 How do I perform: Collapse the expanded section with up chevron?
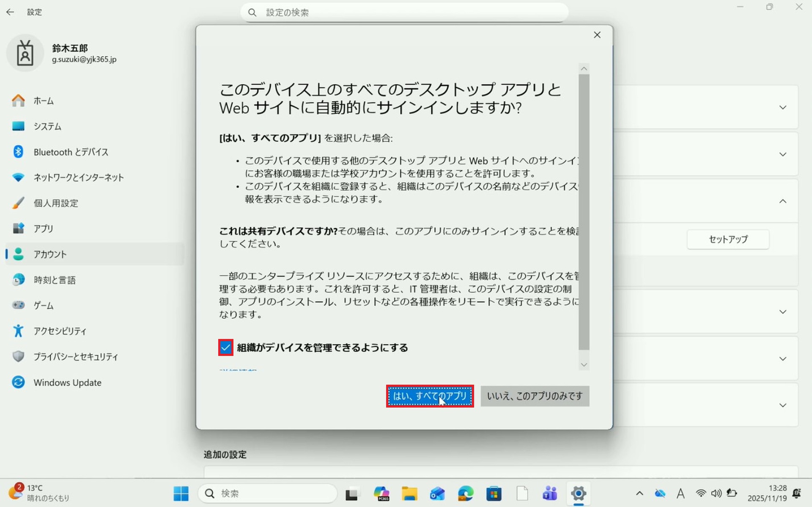point(782,201)
